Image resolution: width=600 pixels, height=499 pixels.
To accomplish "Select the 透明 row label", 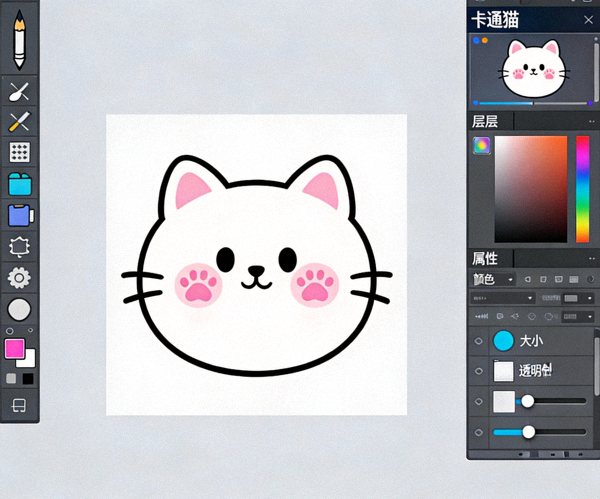I will click(535, 371).
